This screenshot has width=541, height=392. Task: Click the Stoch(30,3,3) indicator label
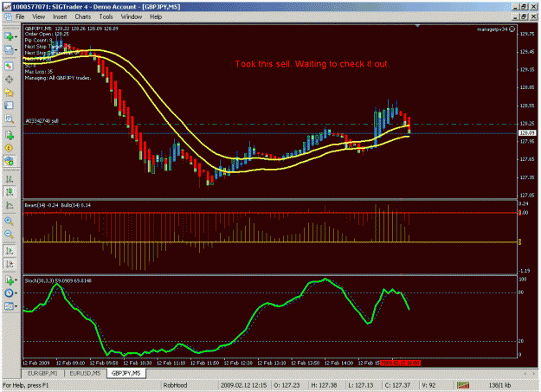(x=58, y=281)
